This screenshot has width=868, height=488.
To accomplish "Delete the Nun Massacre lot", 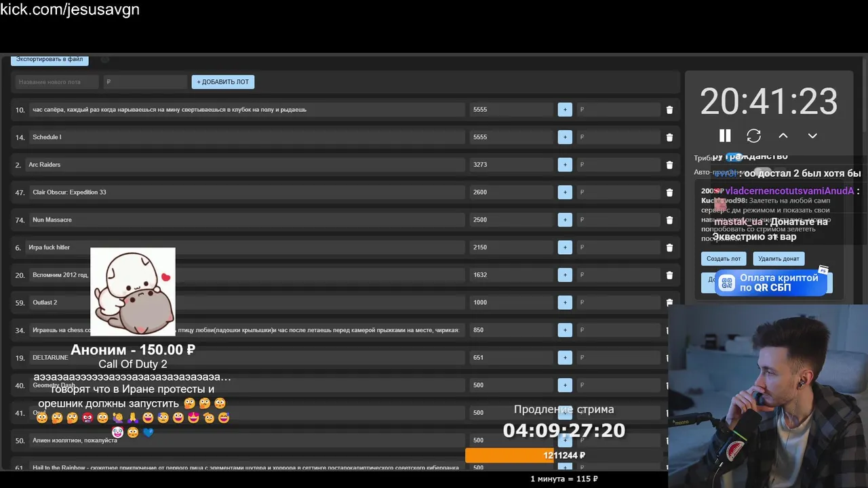I will pyautogui.click(x=669, y=220).
